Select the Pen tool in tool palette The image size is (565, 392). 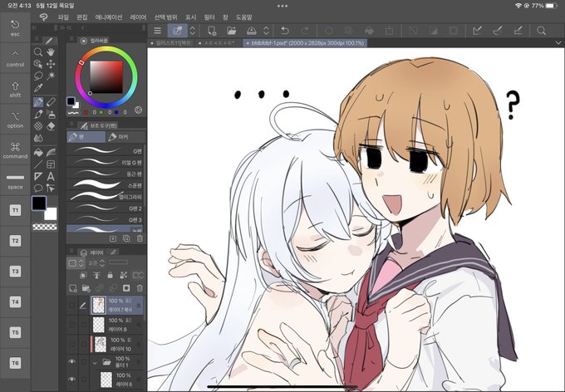point(38,102)
